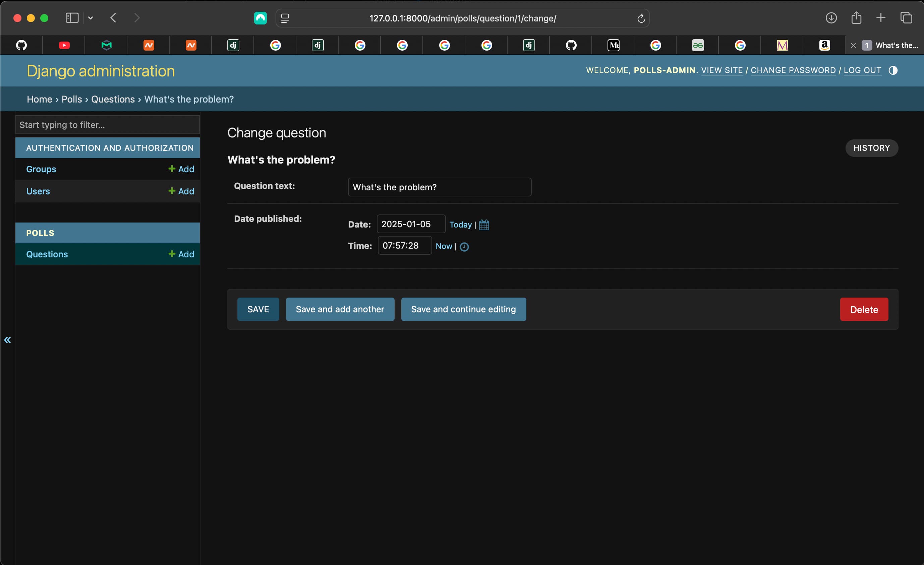The height and width of the screenshot is (565, 924).
Task: Click Save and continue editing
Action: [x=463, y=309]
